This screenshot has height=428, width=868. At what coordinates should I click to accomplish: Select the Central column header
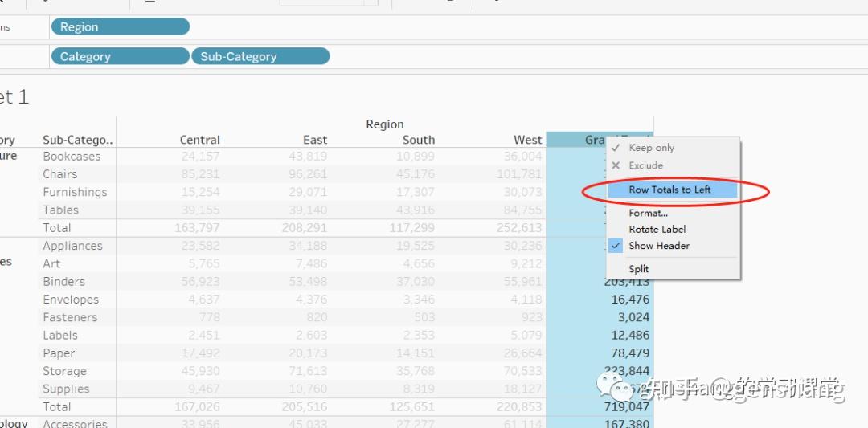click(x=200, y=140)
